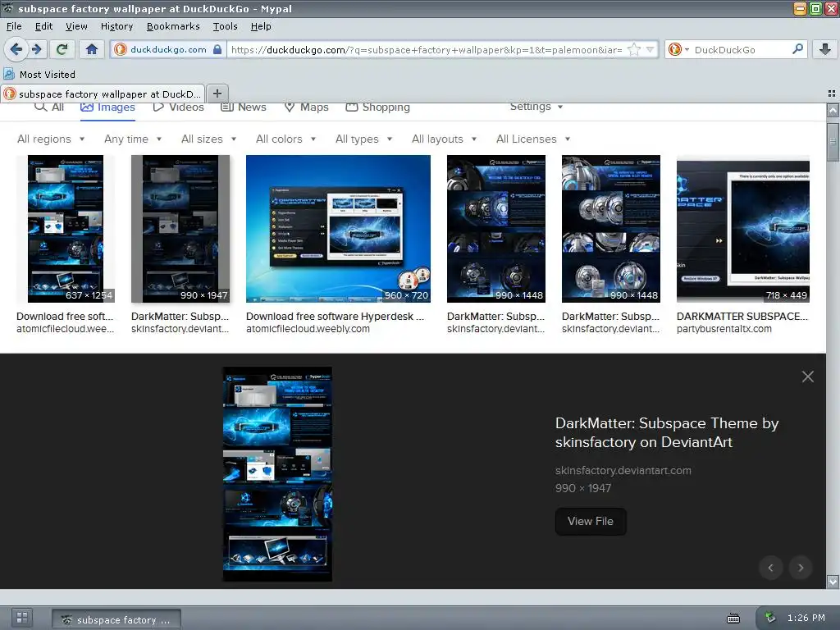
Task: Go back with the browser back arrow
Action: (16, 49)
